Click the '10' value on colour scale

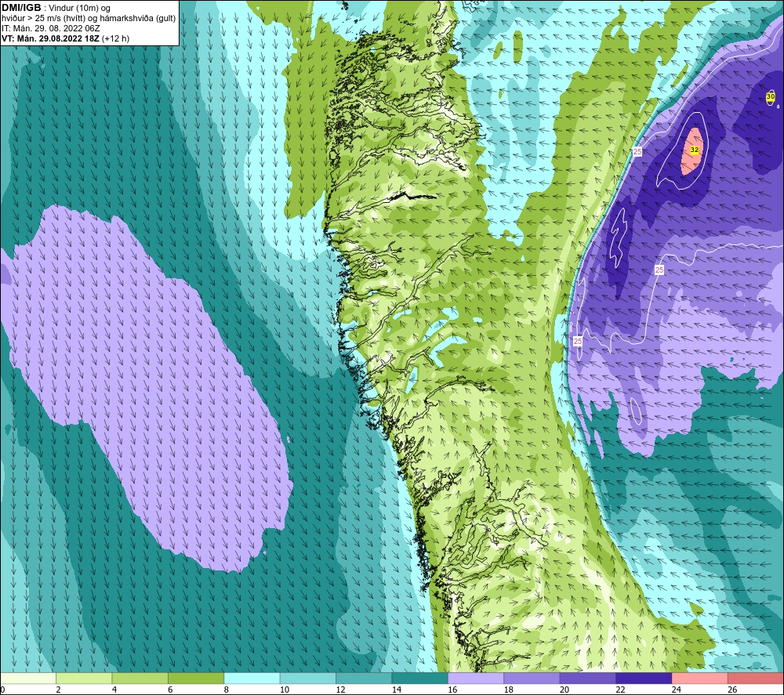pos(285,690)
